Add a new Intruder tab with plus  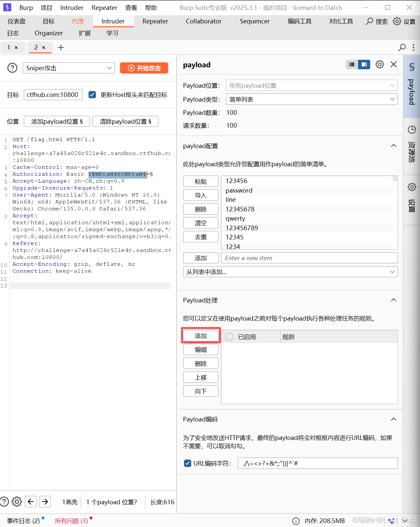coord(61,47)
